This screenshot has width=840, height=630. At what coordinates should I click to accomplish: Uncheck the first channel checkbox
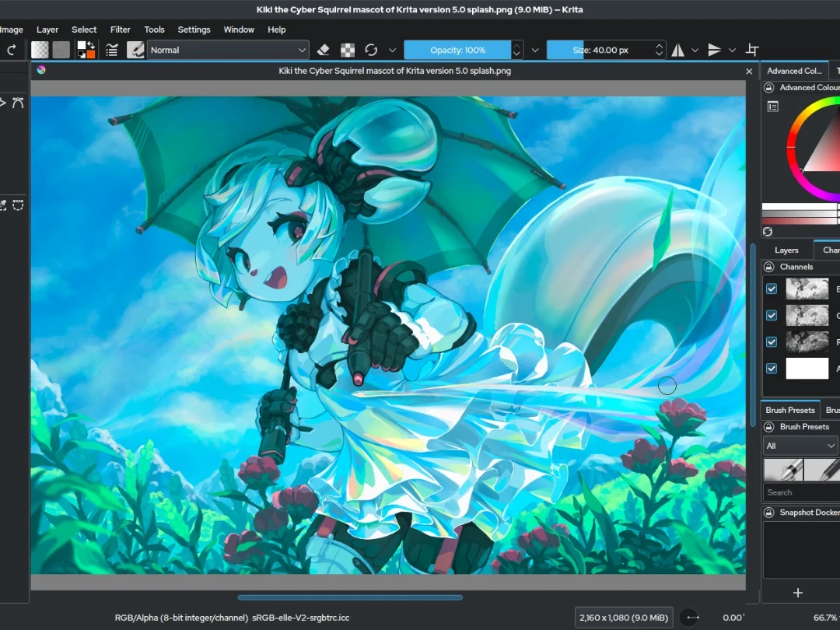coord(772,289)
